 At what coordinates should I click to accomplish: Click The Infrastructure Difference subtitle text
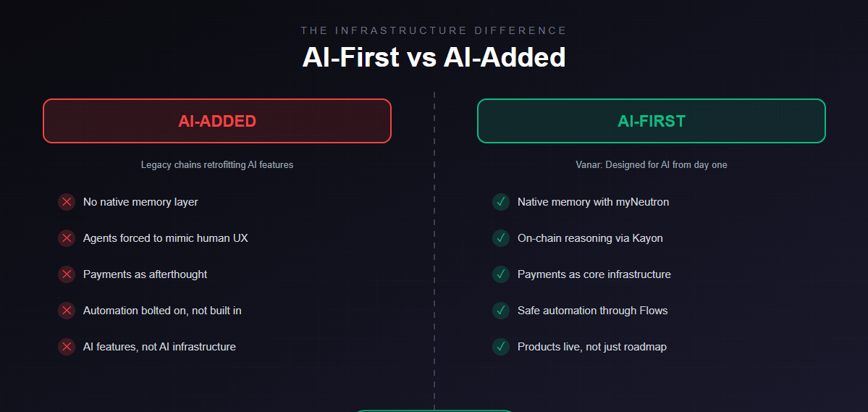click(434, 30)
